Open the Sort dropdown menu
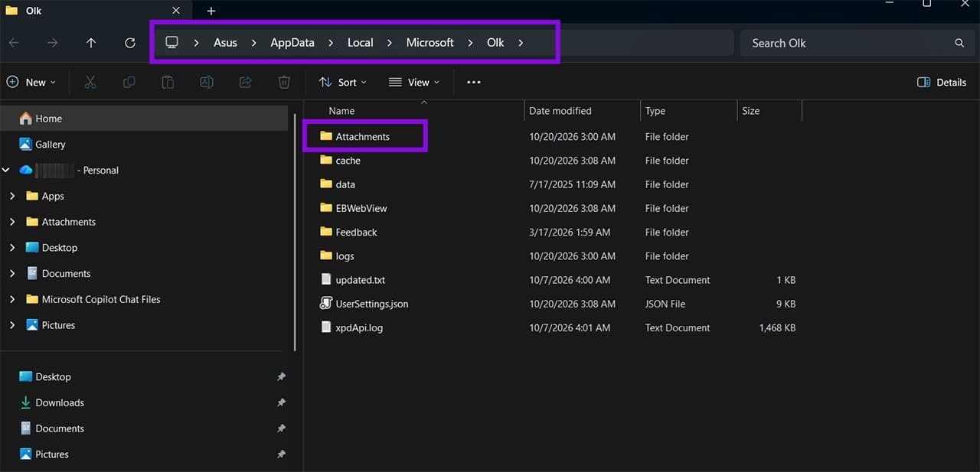Image resolution: width=980 pixels, height=472 pixels. tap(342, 82)
